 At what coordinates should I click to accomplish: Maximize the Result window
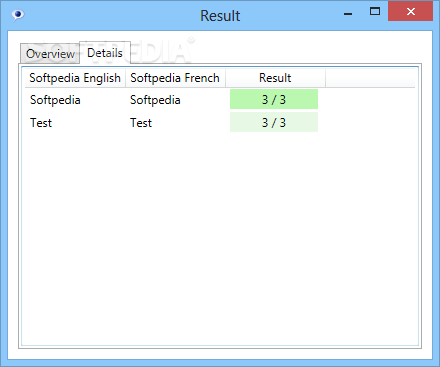[375, 12]
